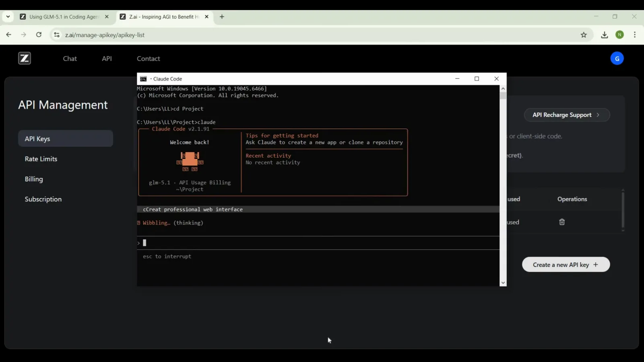
Task: Open the N browser profile icon
Action: pos(620,35)
